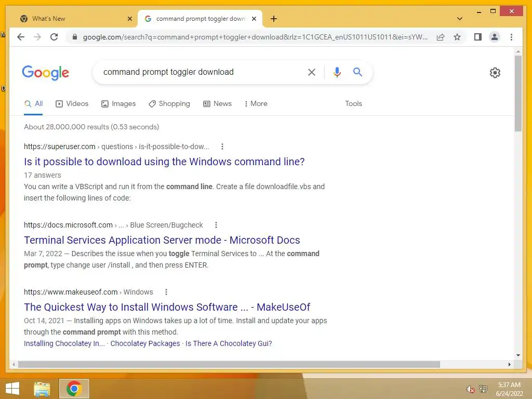
Task: Close the What's New tab
Action: coord(129,19)
